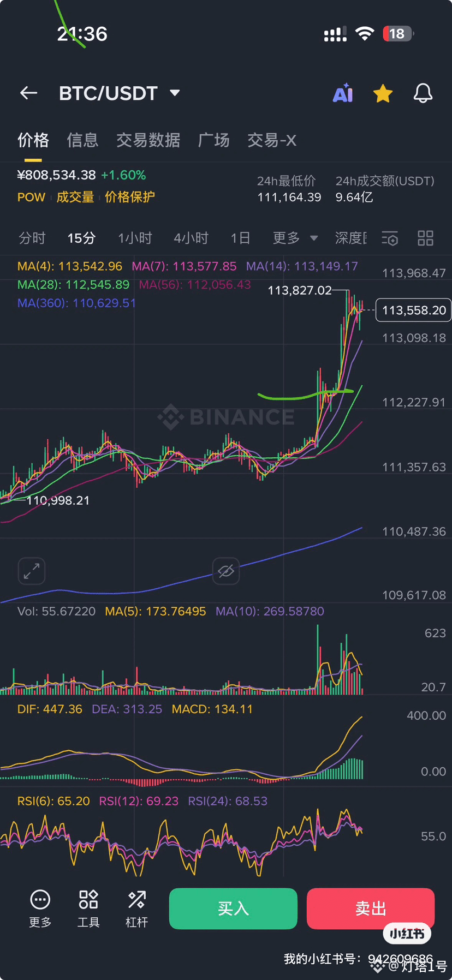This screenshot has height=980, width=452.
Task: Toggle the favorite star icon
Action: coord(383,94)
